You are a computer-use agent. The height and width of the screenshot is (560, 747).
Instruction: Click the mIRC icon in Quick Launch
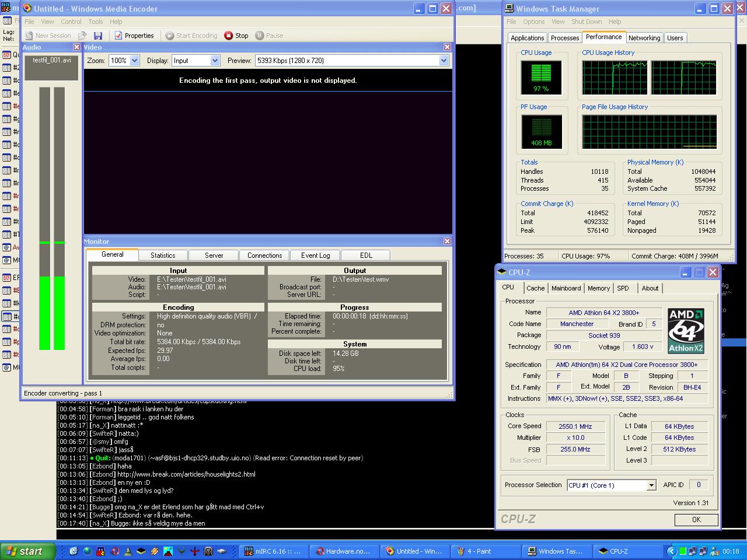[x=102, y=551]
